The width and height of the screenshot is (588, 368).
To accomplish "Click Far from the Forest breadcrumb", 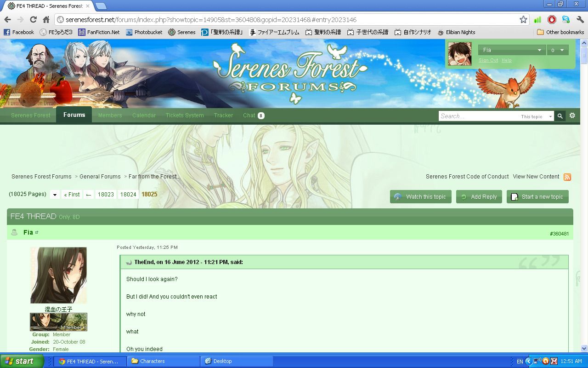I will 154,177.
